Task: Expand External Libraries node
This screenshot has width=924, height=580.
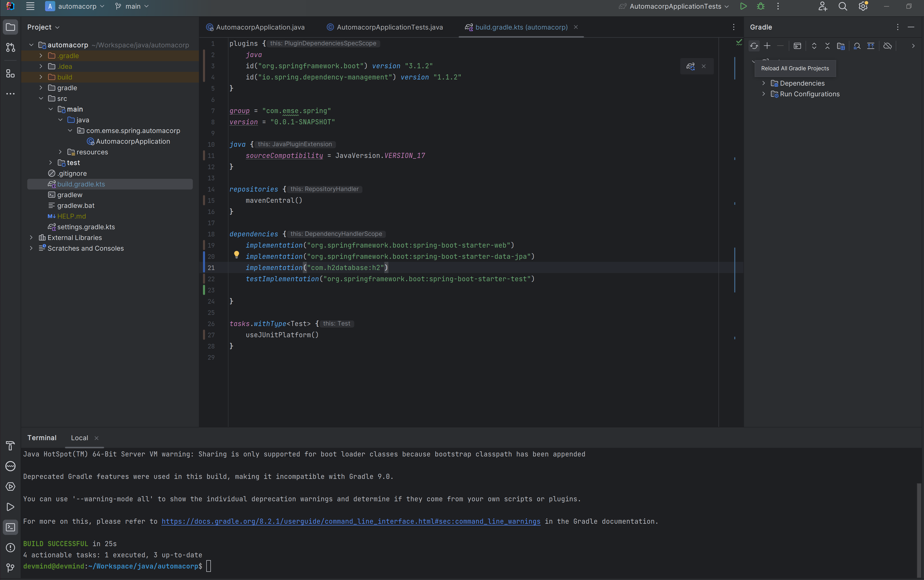Action: (x=31, y=238)
